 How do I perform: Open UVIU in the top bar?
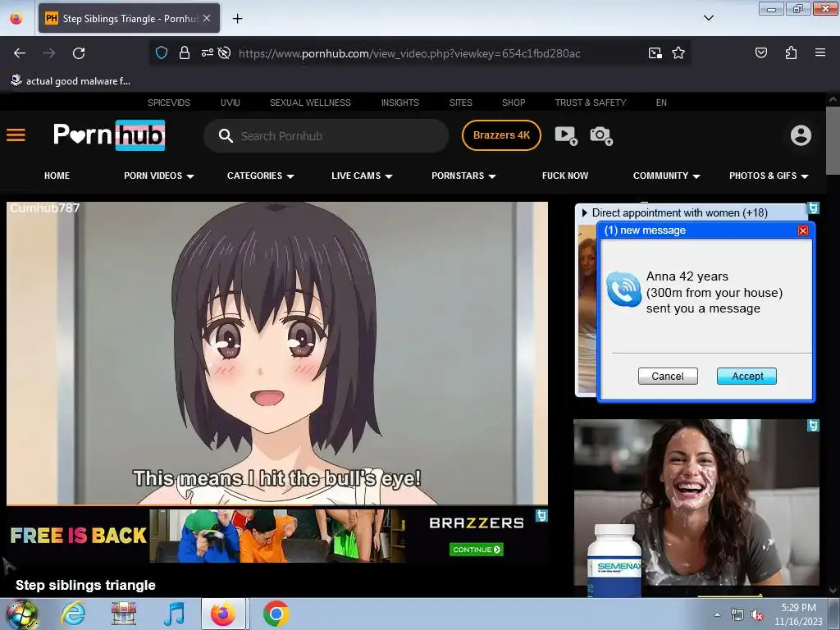click(x=231, y=103)
